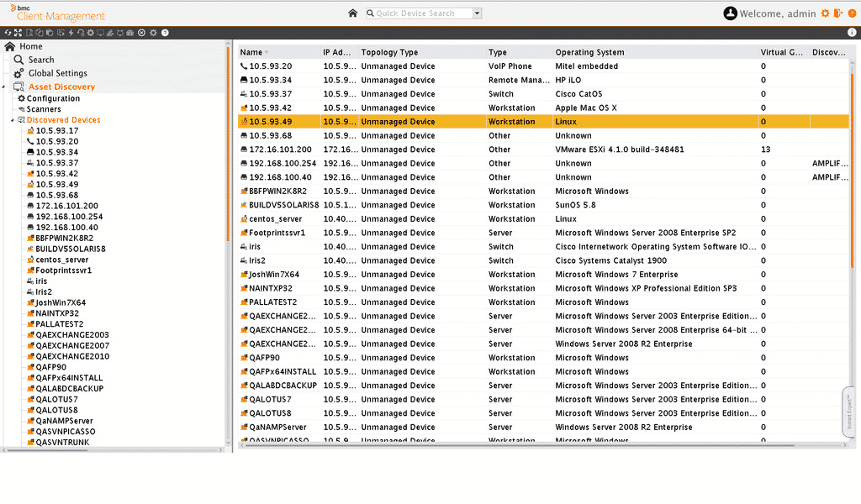Screen dimensions: 861x504
Task: Click the headset icon in dark toolbar
Action: click(x=81, y=33)
